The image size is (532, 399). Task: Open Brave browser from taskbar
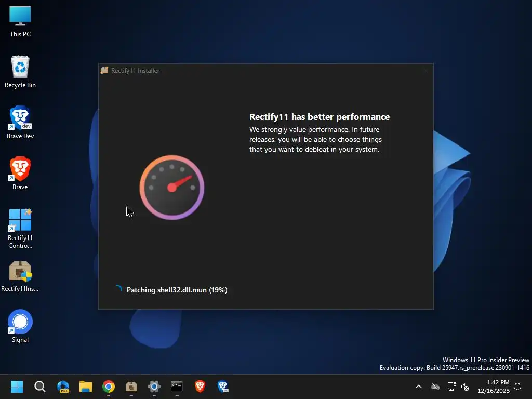[200, 387]
